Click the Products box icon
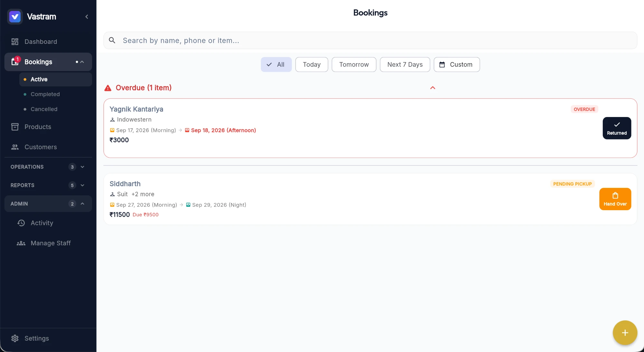Image resolution: width=644 pixels, height=352 pixels. tap(15, 127)
